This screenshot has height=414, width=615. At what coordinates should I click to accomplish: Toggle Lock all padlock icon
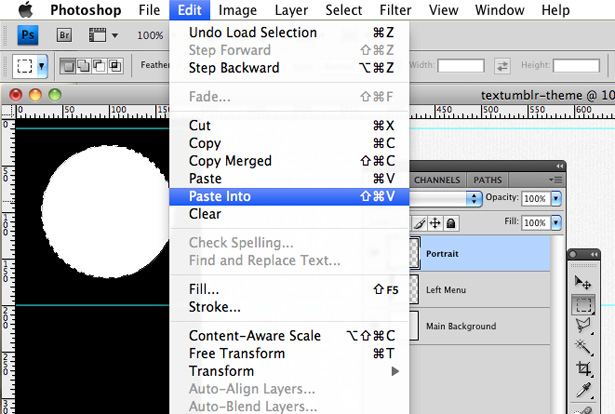pyautogui.click(x=451, y=223)
